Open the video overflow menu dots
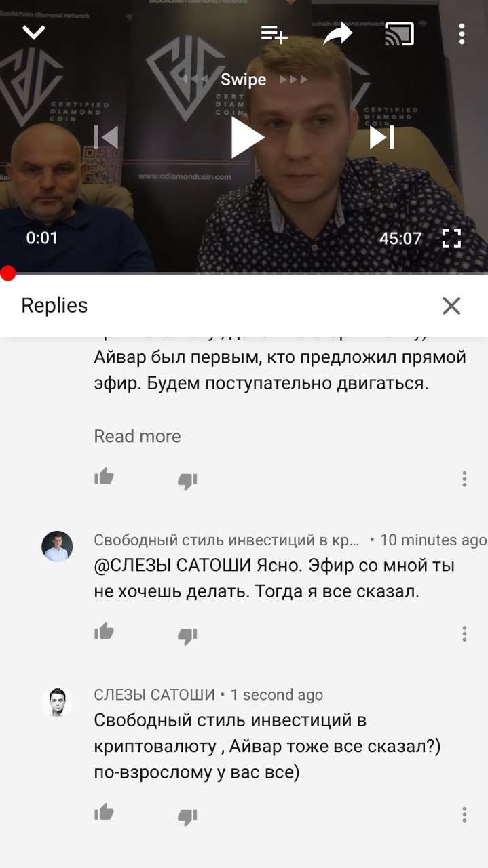The height and width of the screenshot is (868, 488). point(462,33)
